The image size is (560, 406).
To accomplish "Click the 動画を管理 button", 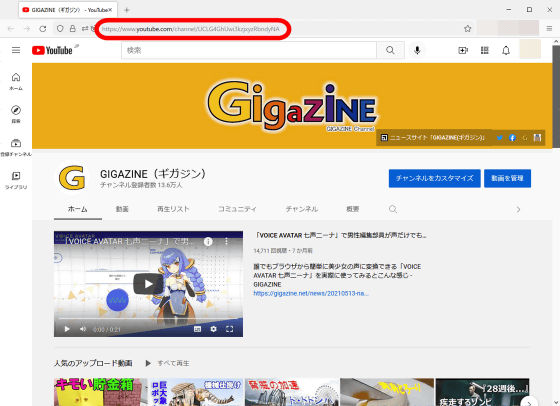I will (x=507, y=178).
